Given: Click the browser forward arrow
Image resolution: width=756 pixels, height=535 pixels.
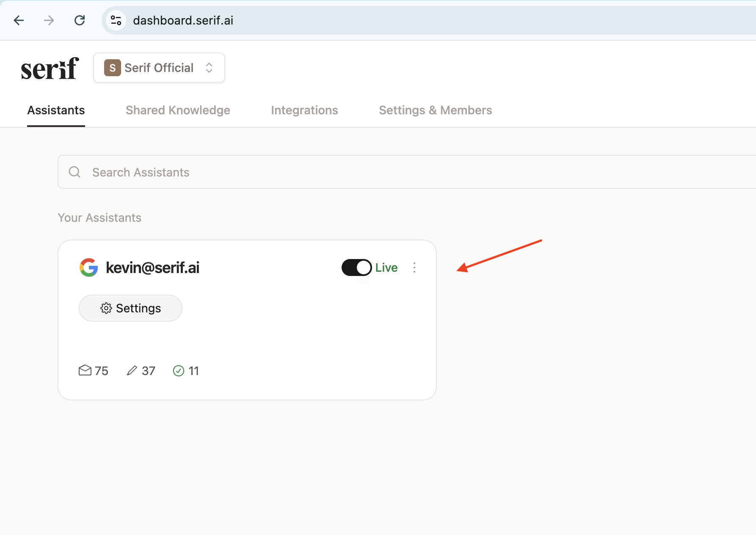Looking at the screenshot, I should click(49, 20).
